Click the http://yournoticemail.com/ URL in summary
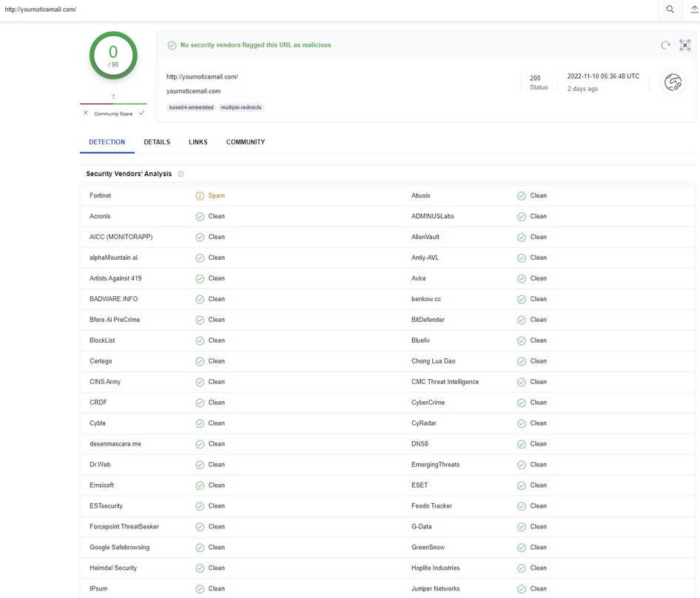The width and height of the screenshot is (700, 598). (202, 77)
